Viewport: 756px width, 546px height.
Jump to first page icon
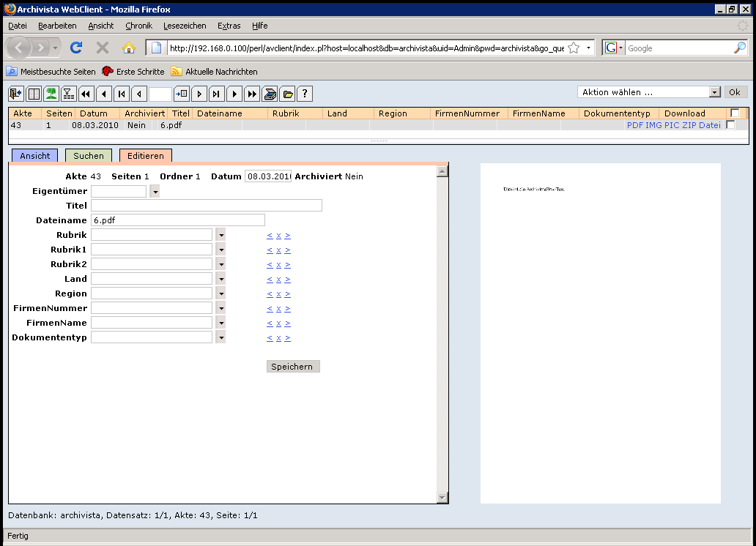point(122,94)
